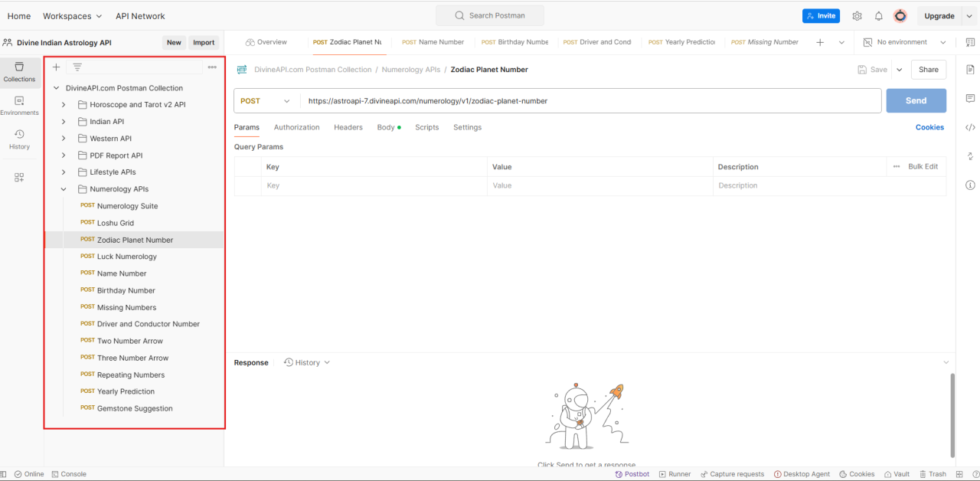Collapse the DivineAPI.com Postman Collection
This screenshot has height=481, width=980.
pos(56,88)
